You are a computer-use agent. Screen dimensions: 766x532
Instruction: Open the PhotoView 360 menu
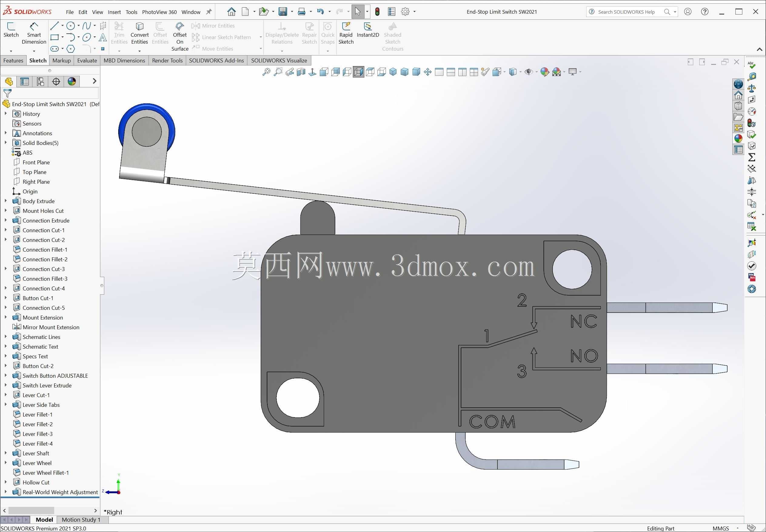coord(159,12)
